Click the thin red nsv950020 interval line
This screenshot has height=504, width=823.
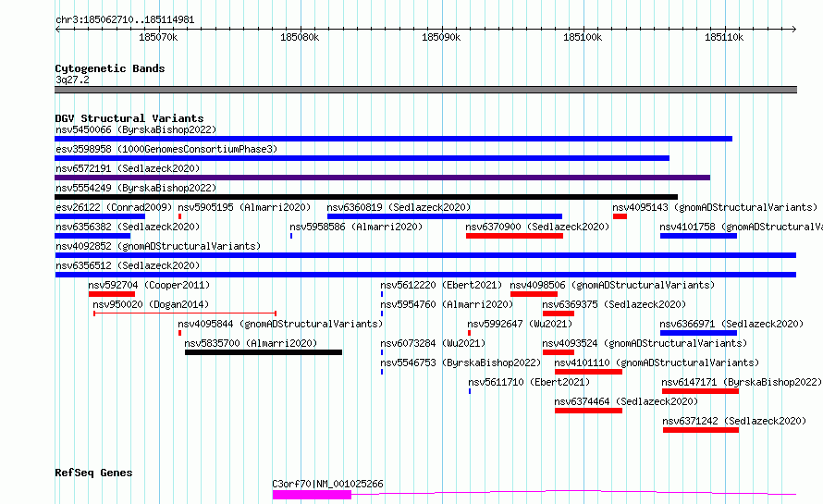[185, 313]
